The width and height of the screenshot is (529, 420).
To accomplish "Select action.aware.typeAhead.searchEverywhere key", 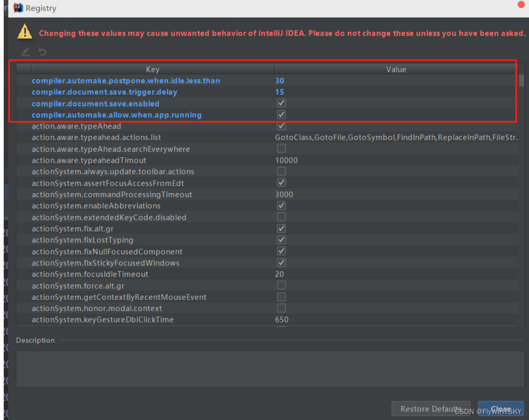I will click(x=110, y=149).
